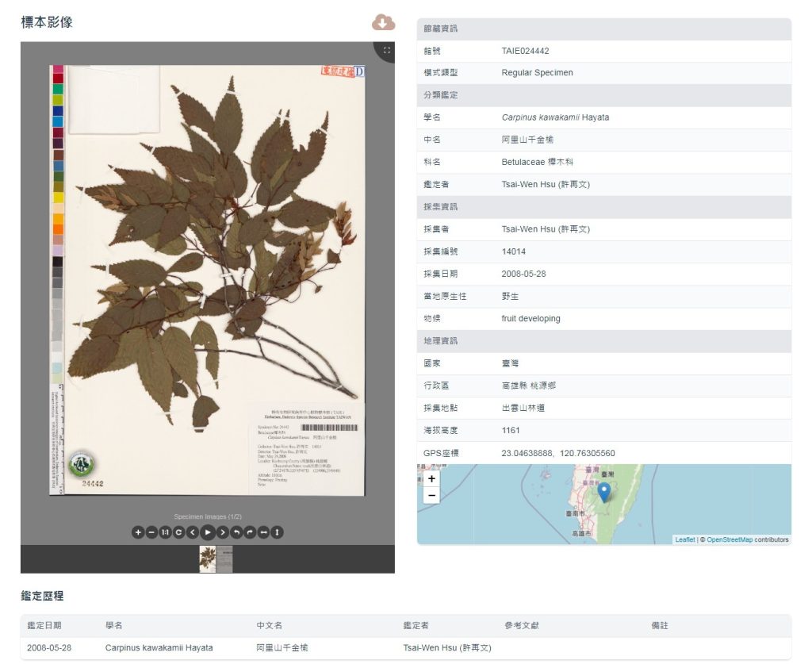812x664 pixels.
Task: Open the second specimen label thumbnail
Action: (225, 558)
